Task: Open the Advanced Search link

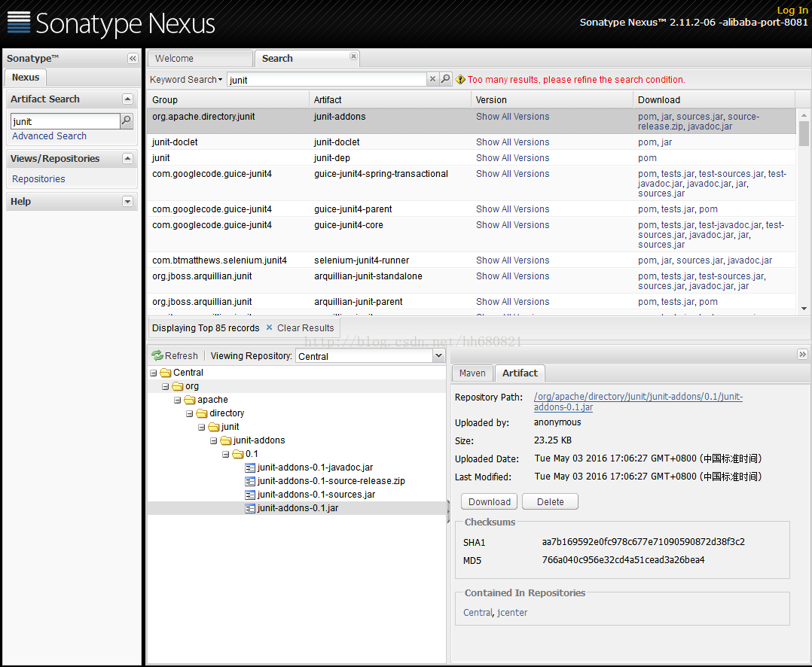Action: coord(49,136)
